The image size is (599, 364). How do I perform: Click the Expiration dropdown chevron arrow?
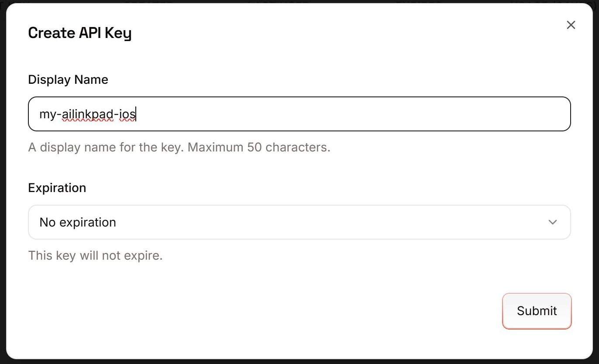pos(552,222)
